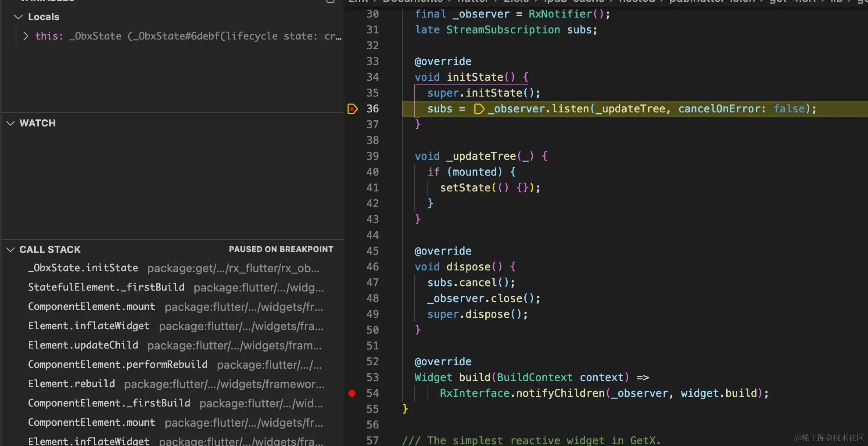Click cancelOnError on line 36
The image size is (868, 446).
point(719,109)
